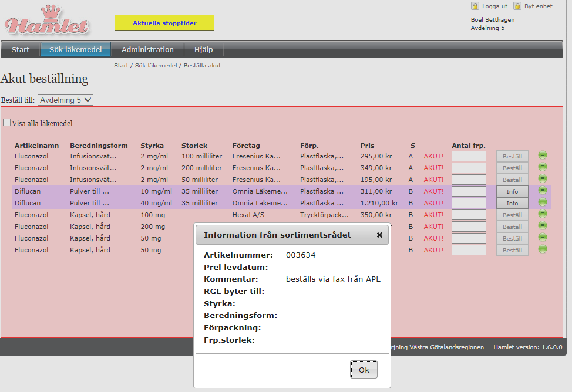
Task: Click the lock icon beside Logga ut
Action: [475, 6]
